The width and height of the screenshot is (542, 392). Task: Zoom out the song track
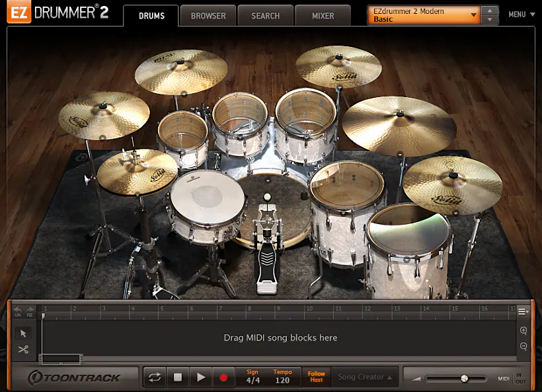(523, 346)
